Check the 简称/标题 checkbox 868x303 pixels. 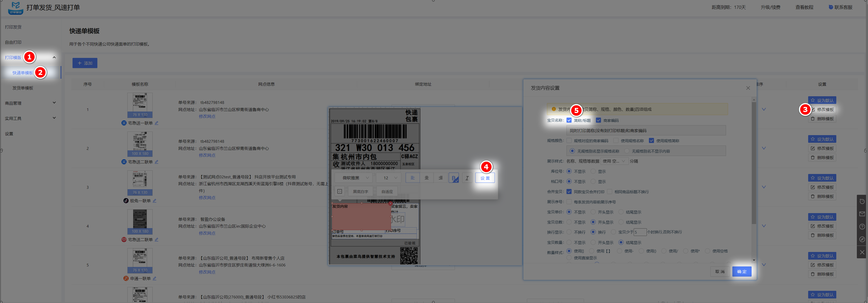(x=569, y=120)
